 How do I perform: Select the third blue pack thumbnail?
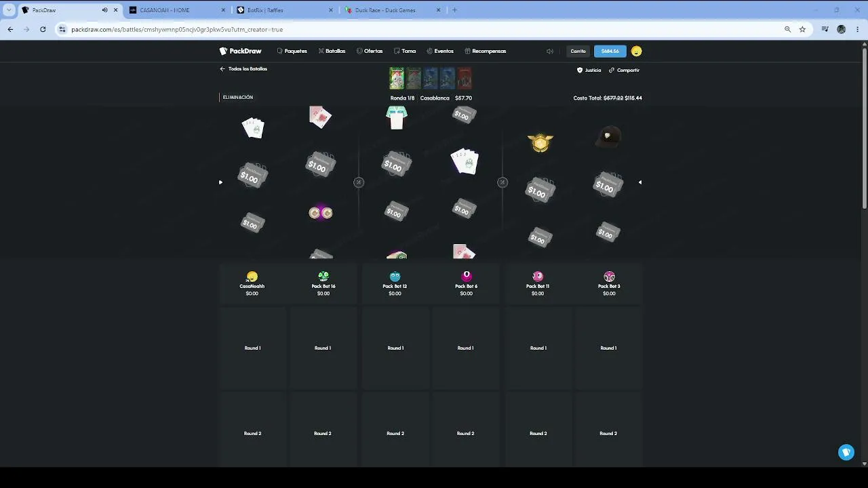point(431,78)
